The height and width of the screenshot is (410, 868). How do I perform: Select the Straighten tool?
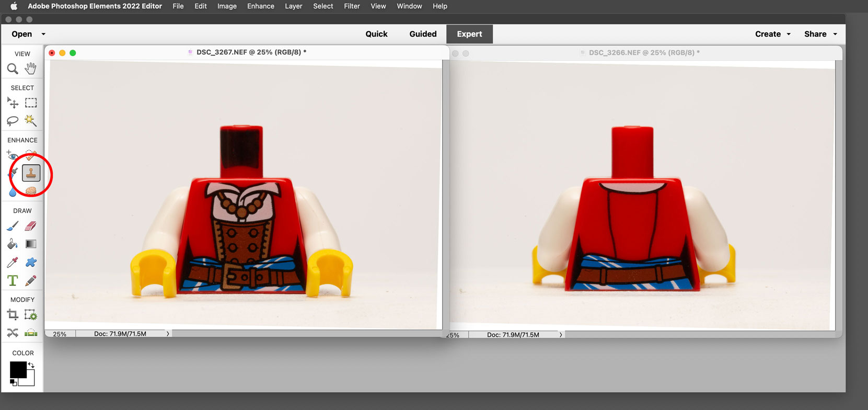click(31, 333)
